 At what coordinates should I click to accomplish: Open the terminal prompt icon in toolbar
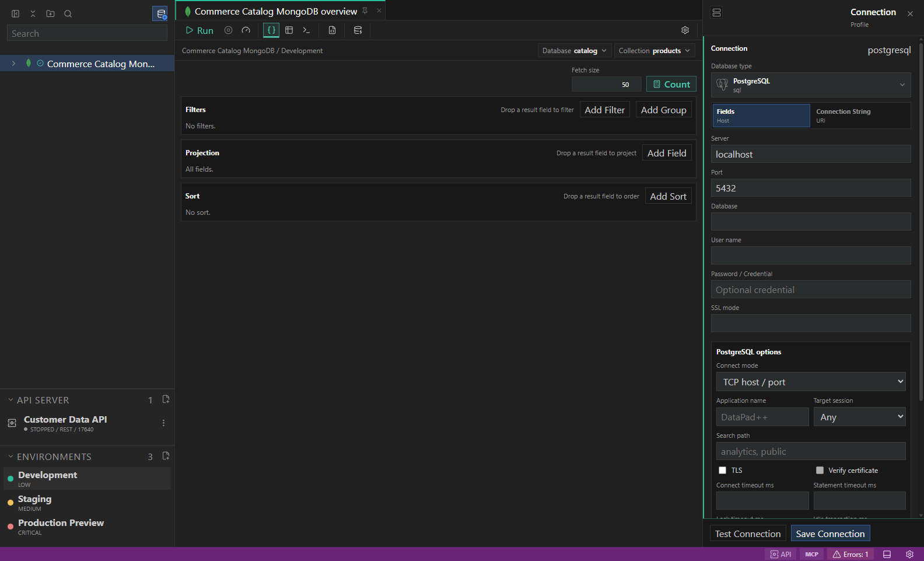tap(306, 30)
